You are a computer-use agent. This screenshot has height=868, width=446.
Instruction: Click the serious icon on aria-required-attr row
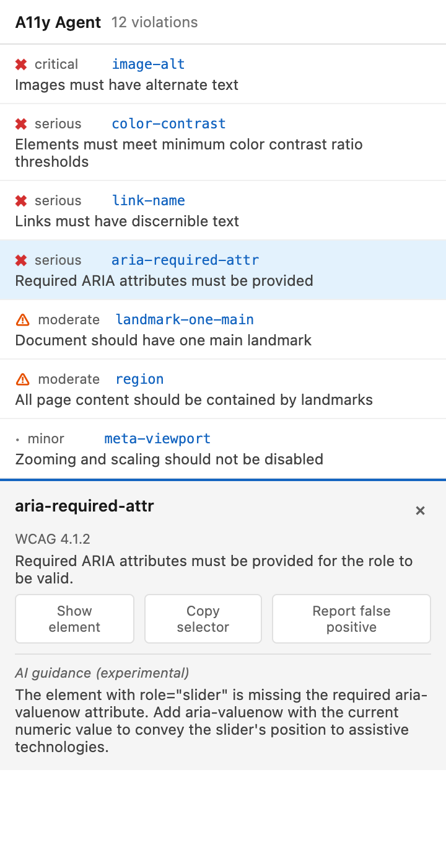pos(21,260)
